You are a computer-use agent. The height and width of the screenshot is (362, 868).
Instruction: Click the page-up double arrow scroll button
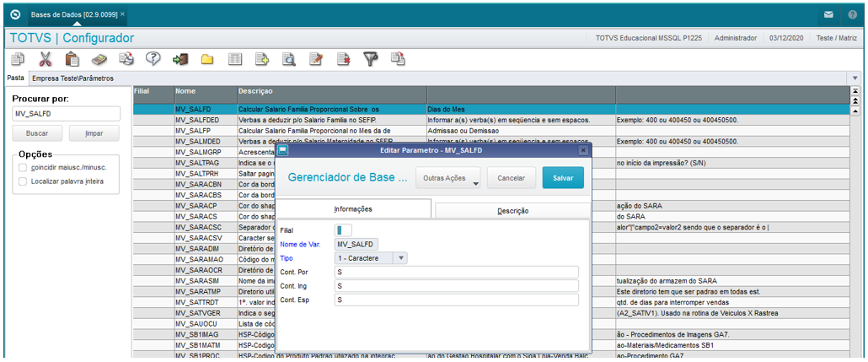(855, 100)
